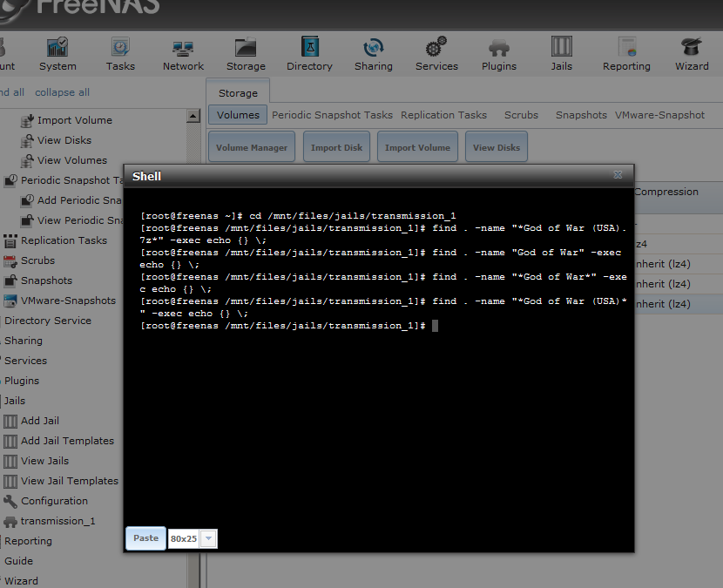Open the Plugins puzzle piece icon

click(499, 48)
